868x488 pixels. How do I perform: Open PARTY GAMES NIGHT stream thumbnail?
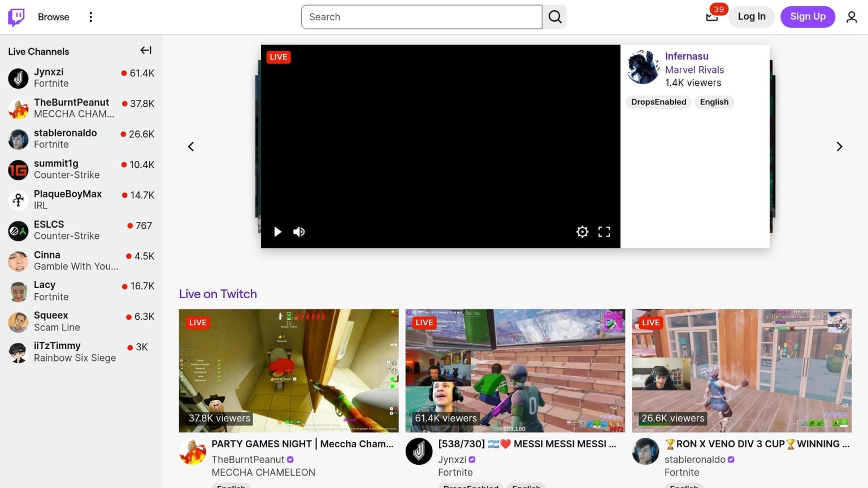pos(289,371)
